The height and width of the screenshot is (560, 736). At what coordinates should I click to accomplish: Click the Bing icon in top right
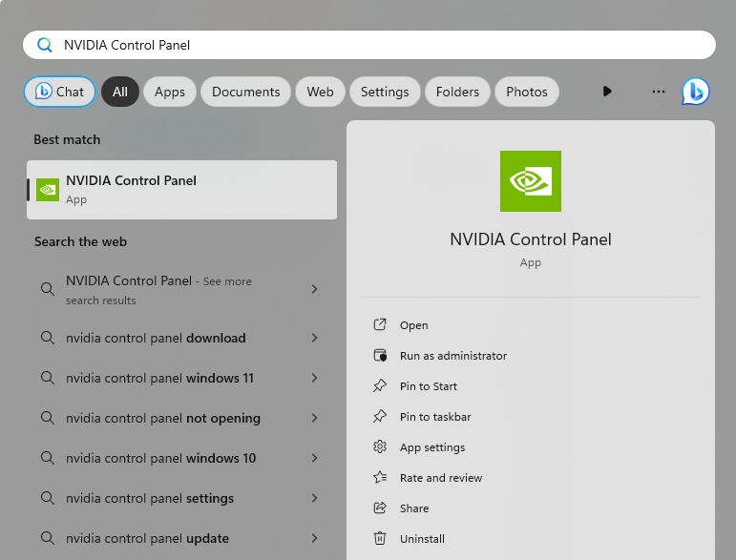pyautogui.click(x=695, y=92)
